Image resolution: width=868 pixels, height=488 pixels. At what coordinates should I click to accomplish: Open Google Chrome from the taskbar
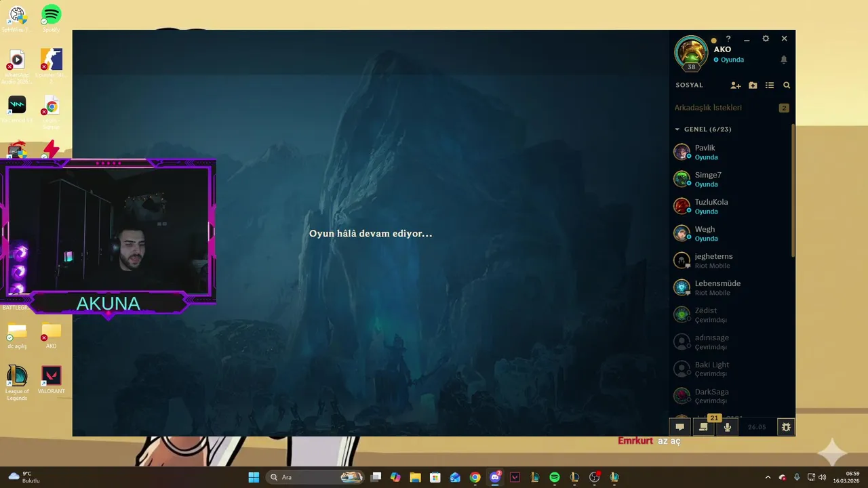pos(475,477)
